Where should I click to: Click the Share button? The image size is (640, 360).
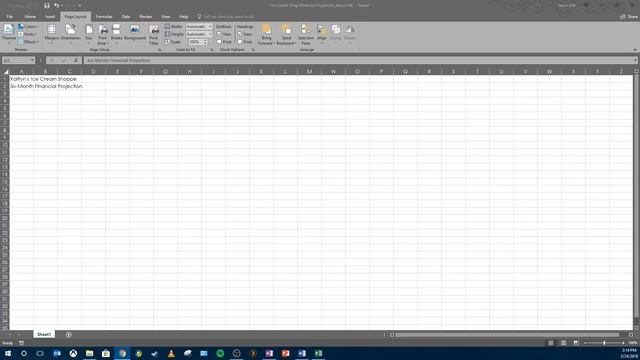[x=629, y=17]
